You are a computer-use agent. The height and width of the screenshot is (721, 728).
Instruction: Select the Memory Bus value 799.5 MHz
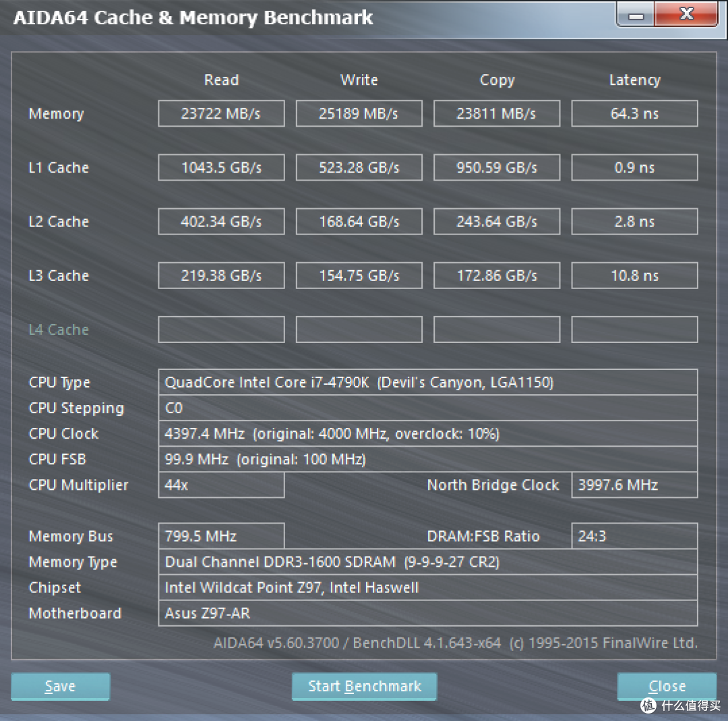pos(221,536)
